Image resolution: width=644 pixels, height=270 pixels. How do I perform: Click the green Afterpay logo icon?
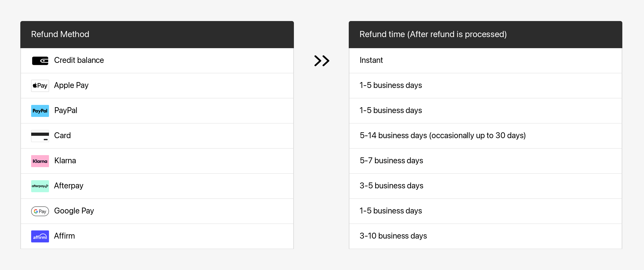(x=40, y=186)
